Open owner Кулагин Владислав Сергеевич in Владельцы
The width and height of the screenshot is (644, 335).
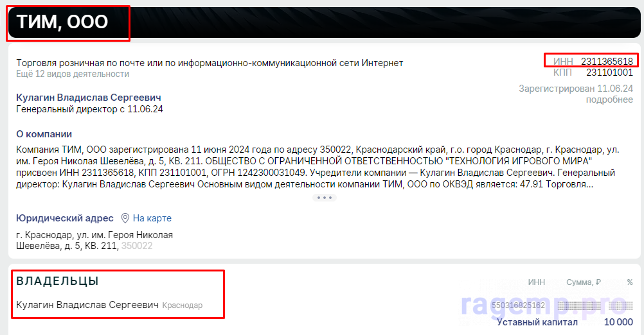[x=87, y=305]
